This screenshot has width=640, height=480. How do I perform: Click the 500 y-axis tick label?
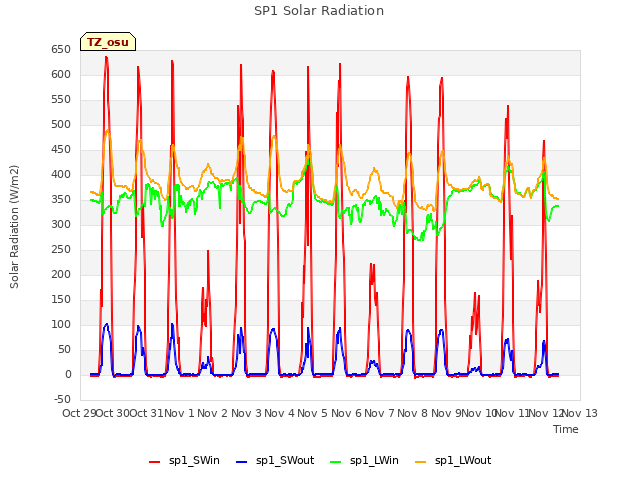(x=61, y=124)
